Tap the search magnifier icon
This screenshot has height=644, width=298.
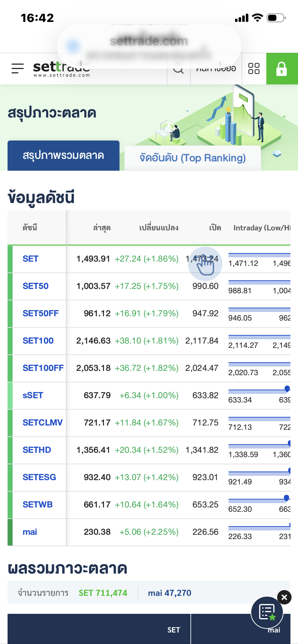(179, 69)
